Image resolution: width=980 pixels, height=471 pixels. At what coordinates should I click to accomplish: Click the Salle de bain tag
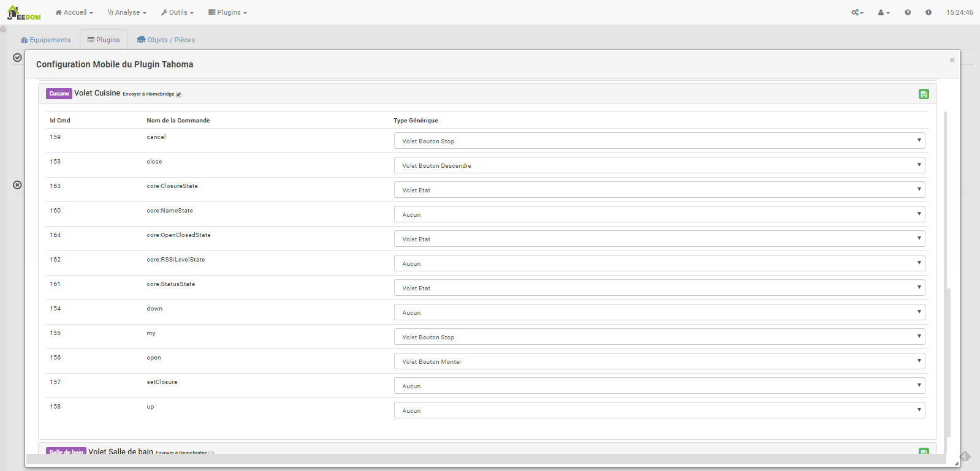point(66,451)
